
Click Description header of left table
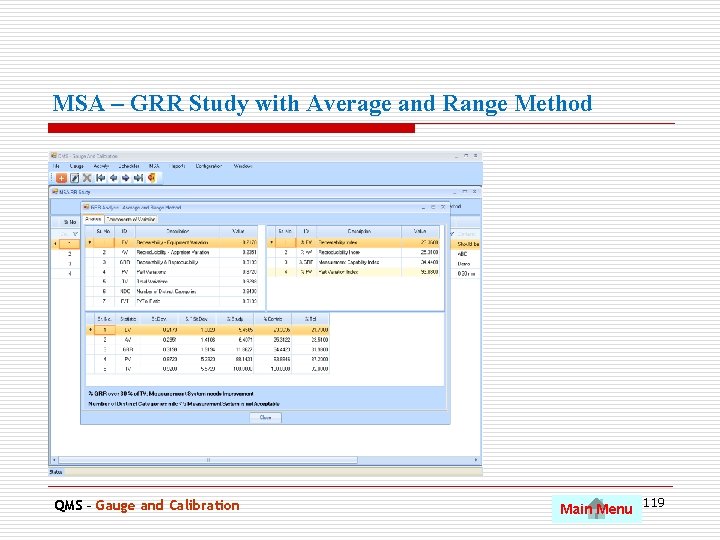point(177,231)
